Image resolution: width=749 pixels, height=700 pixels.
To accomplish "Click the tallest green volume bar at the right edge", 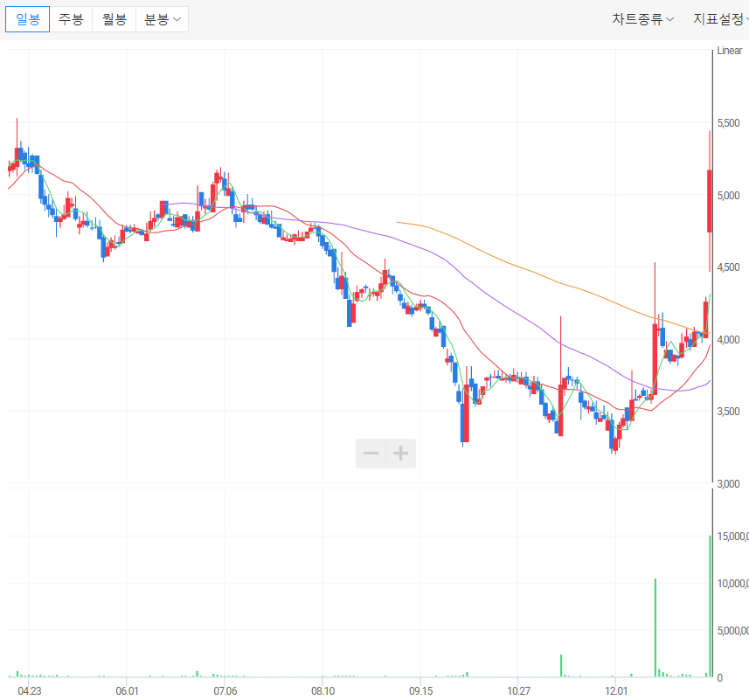I will tap(711, 606).
